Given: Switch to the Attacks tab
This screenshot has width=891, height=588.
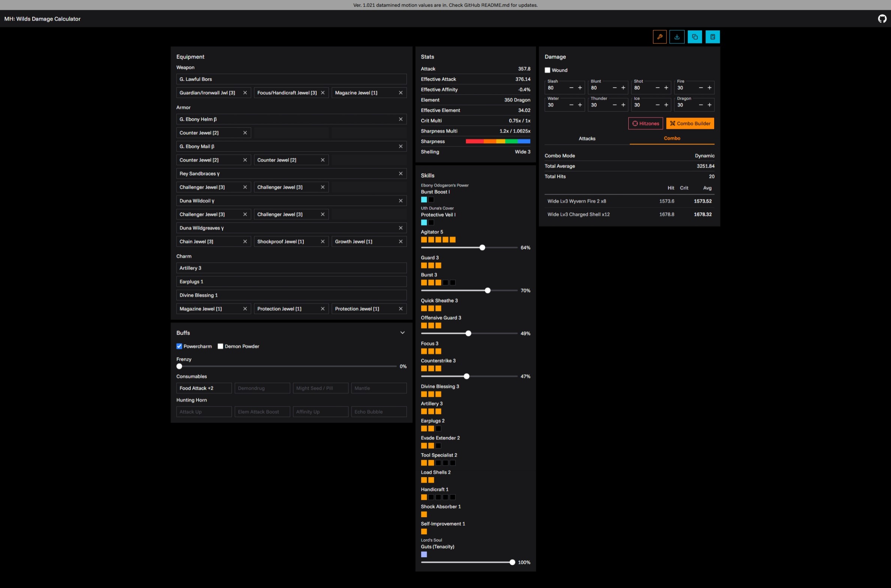Looking at the screenshot, I should (x=587, y=138).
